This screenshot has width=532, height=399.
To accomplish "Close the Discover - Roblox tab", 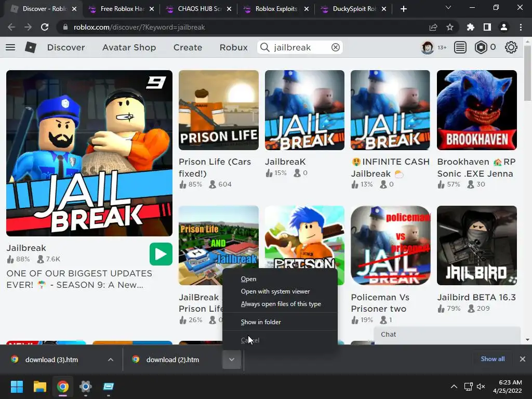I will [x=74, y=9].
